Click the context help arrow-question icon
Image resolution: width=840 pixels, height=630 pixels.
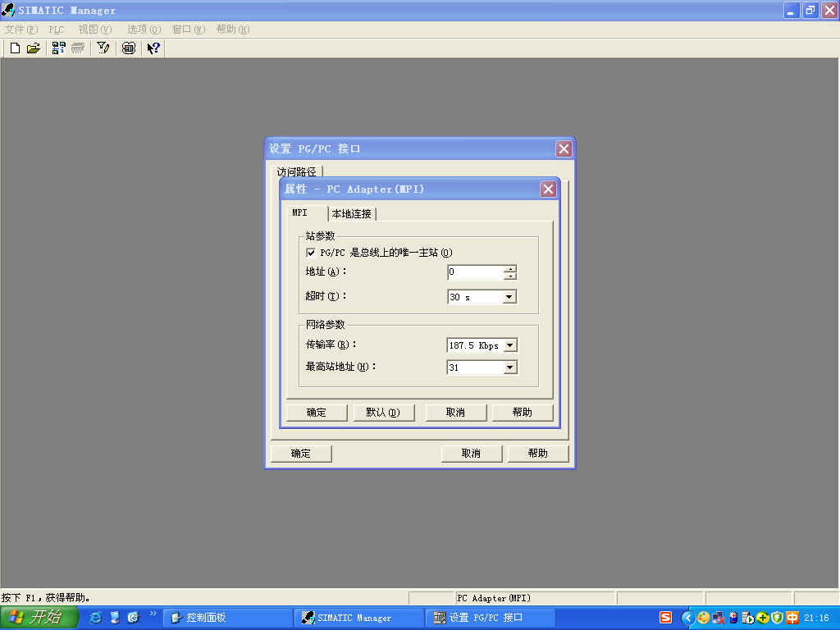[153, 48]
